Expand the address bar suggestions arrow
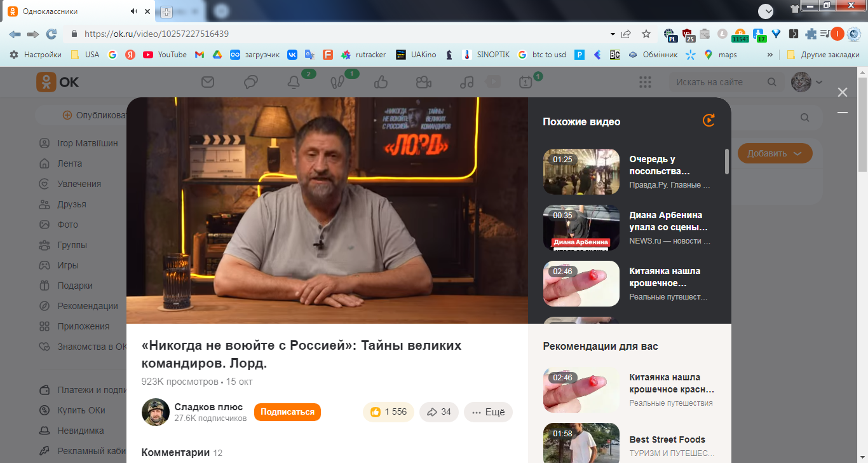Screen dimensions: 868x463 tap(613, 34)
